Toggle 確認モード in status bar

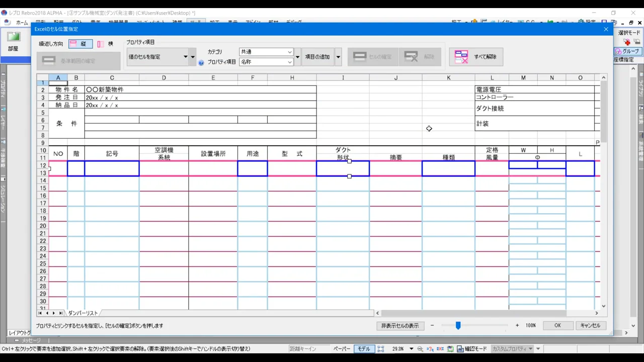coord(472,349)
